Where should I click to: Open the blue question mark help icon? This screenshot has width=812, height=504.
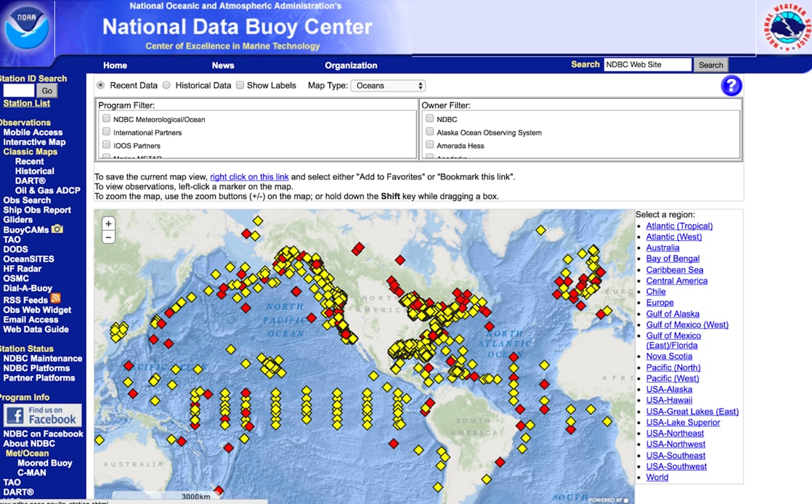pyautogui.click(x=731, y=86)
